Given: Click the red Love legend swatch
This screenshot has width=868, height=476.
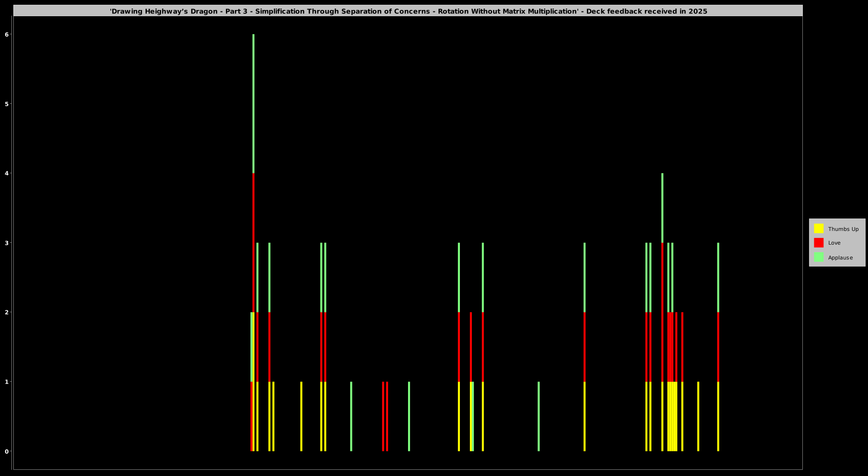Looking at the screenshot, I should point(819,243).
